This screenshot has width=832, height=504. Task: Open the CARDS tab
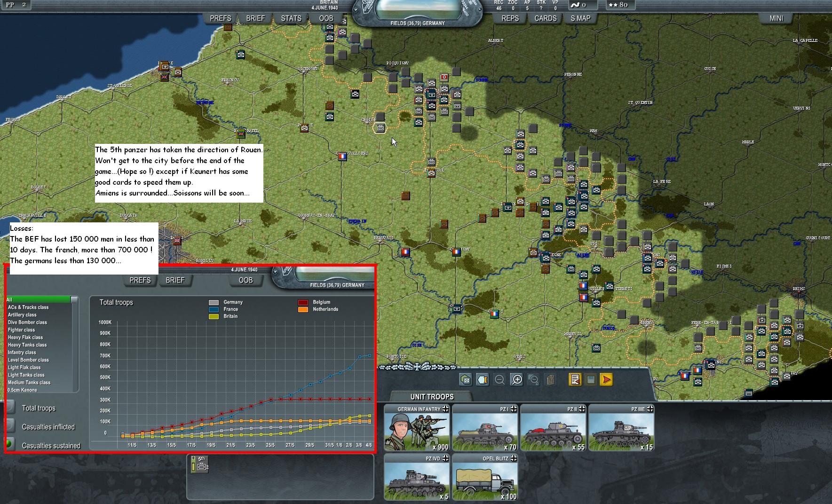[x=546, y=18]
